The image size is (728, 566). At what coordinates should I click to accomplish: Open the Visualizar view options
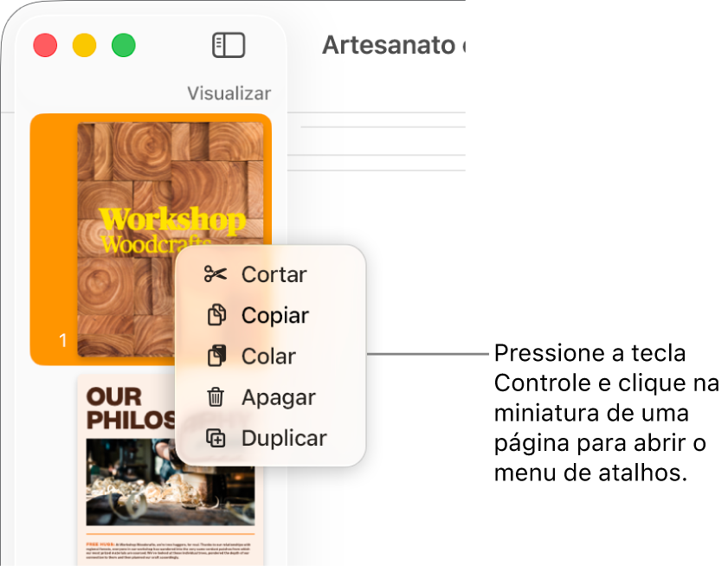click(x=229, y=93)
